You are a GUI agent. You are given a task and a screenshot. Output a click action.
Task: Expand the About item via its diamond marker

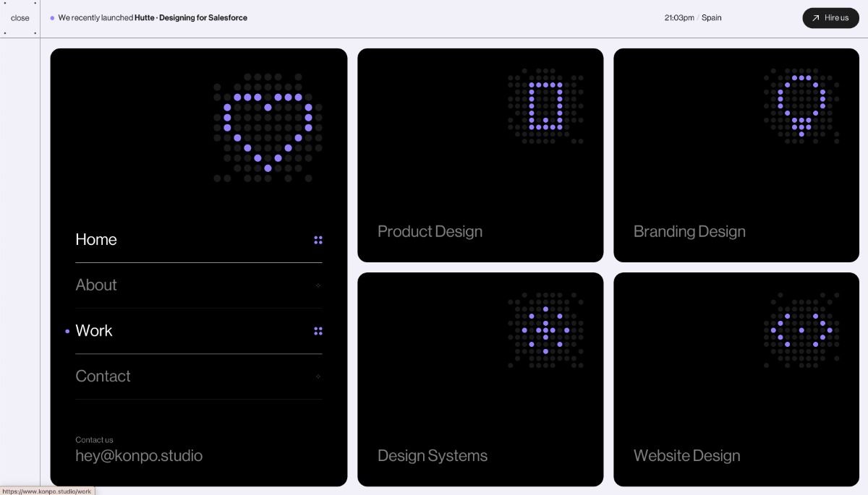click(x=318, y=285)
